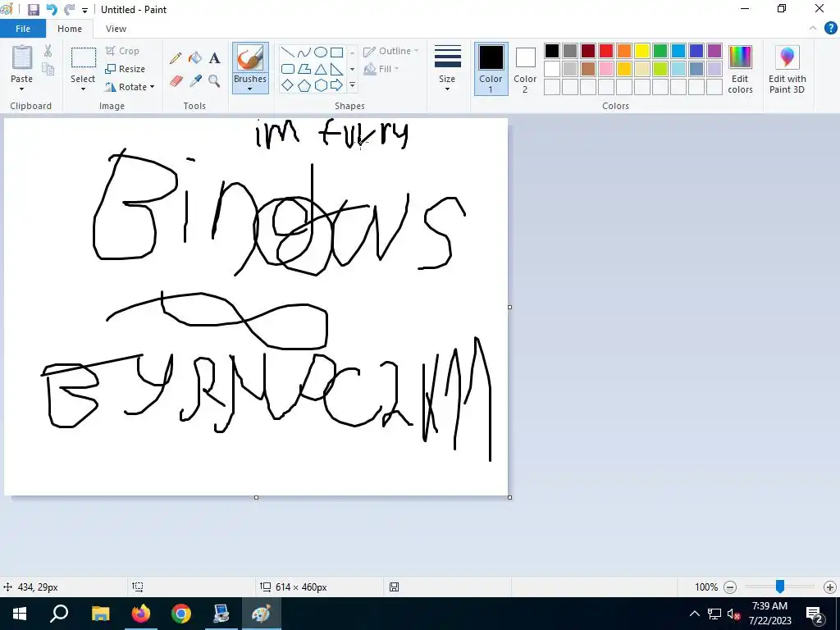The height and width of the screenshot is (630, 840).
Task: Choose the Hexagon shape
Action: pyautogui.click(x=321, y=85)
